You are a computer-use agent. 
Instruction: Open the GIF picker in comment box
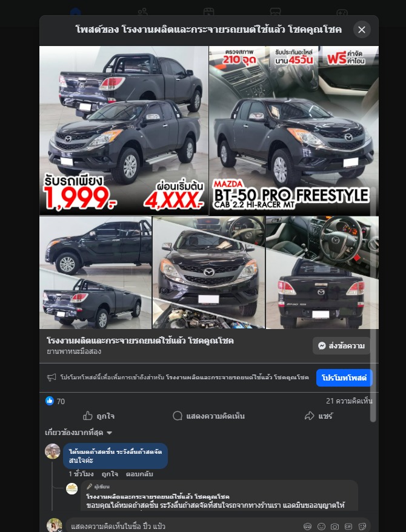(x=348, y=526)
